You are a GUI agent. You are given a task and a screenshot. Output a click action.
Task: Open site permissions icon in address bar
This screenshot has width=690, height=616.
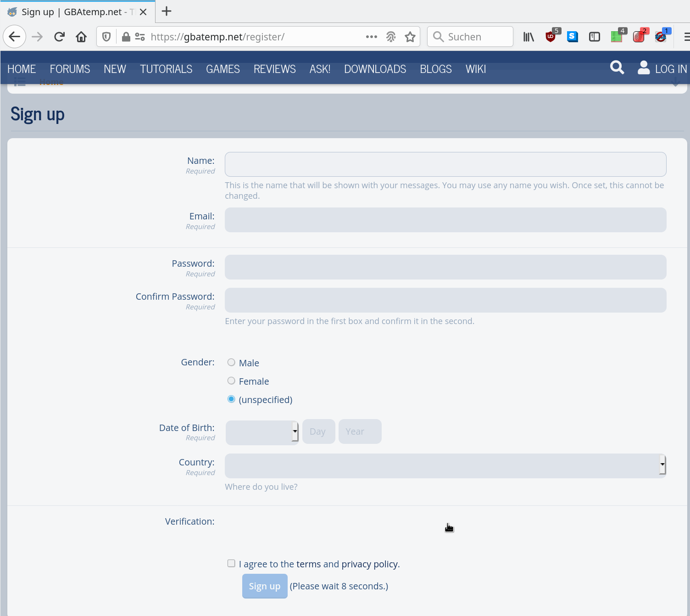140,37
